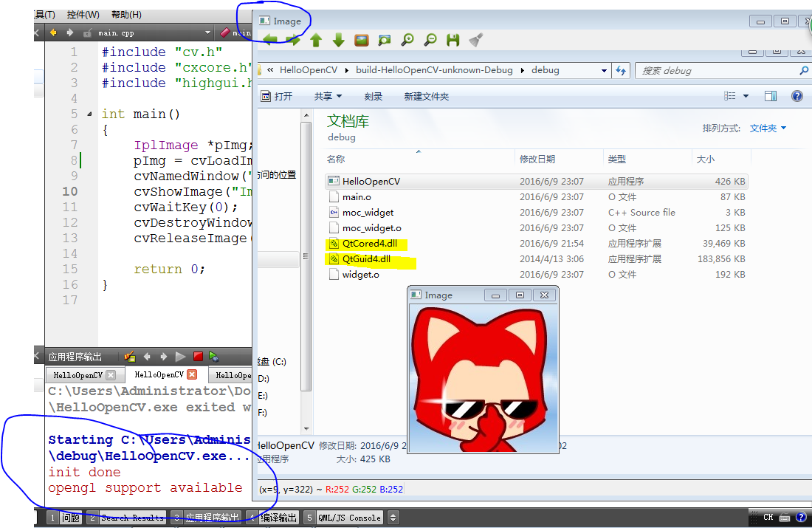
Task: Save the image with the green floppy icon
Action: point(453,40)
